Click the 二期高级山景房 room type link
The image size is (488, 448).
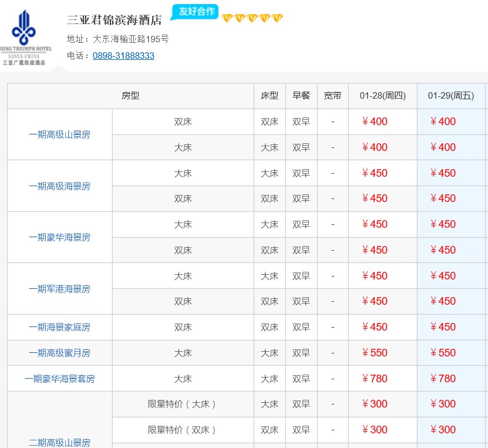click(59, 442)
